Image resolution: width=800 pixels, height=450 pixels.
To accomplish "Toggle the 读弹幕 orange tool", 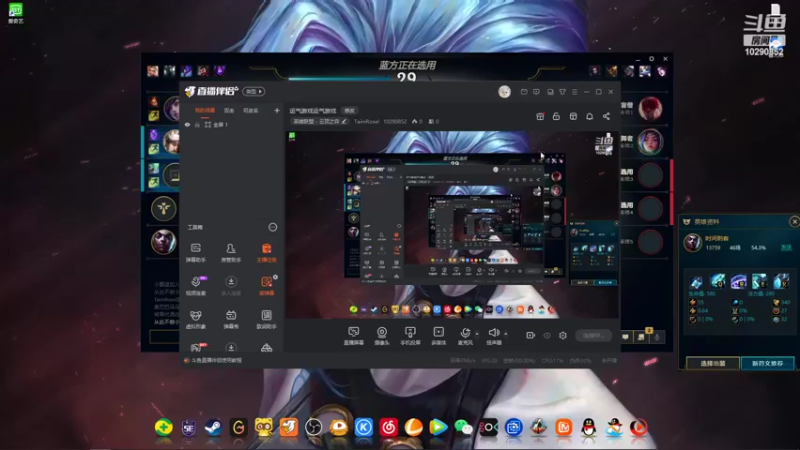I will click(x=266, y=286).
